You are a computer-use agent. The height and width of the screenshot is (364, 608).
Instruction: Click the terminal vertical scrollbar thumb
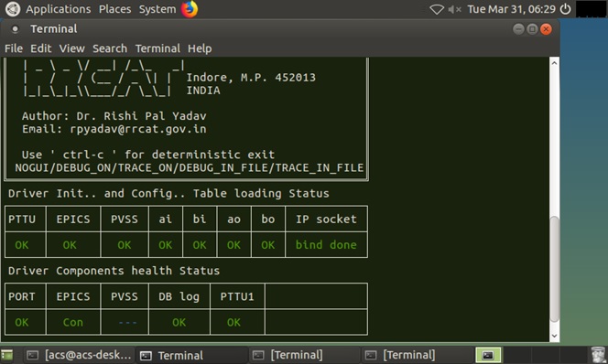555,269
